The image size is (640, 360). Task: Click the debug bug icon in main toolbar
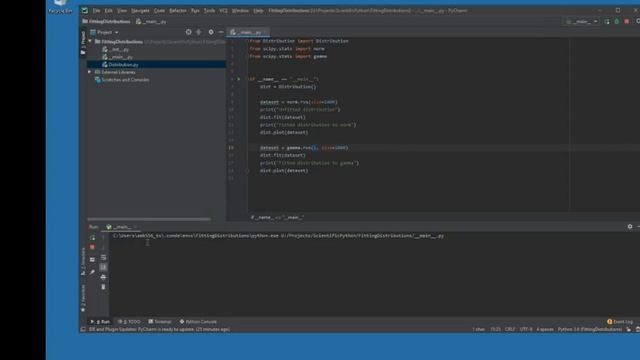[617, 22]
